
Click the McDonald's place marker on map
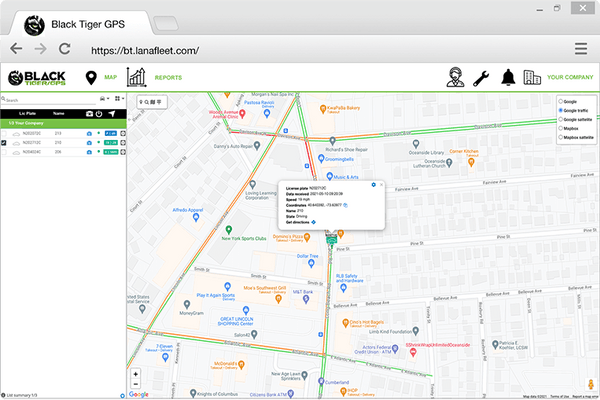coord(241,365)
